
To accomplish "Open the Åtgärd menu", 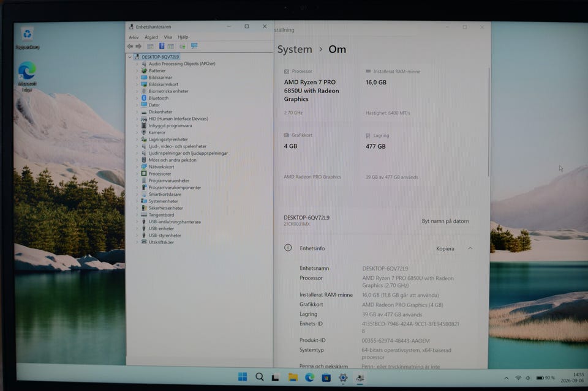I will 151,37.
